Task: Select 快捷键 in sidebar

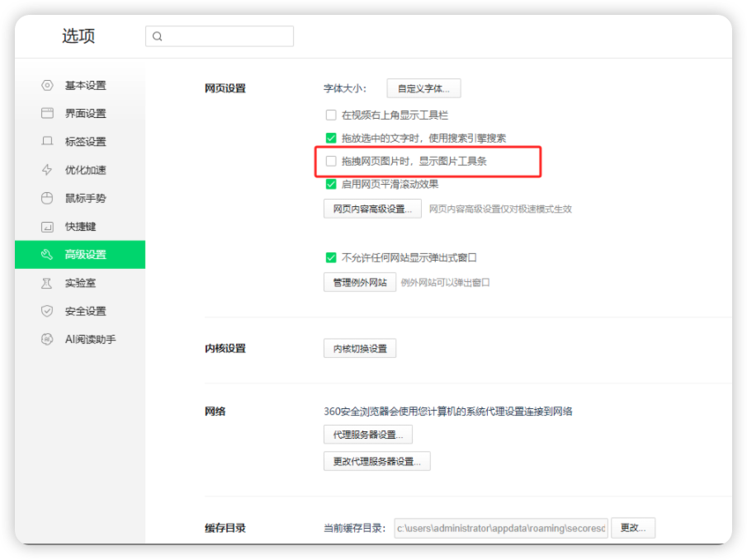Action: click(x=80, y=227)
